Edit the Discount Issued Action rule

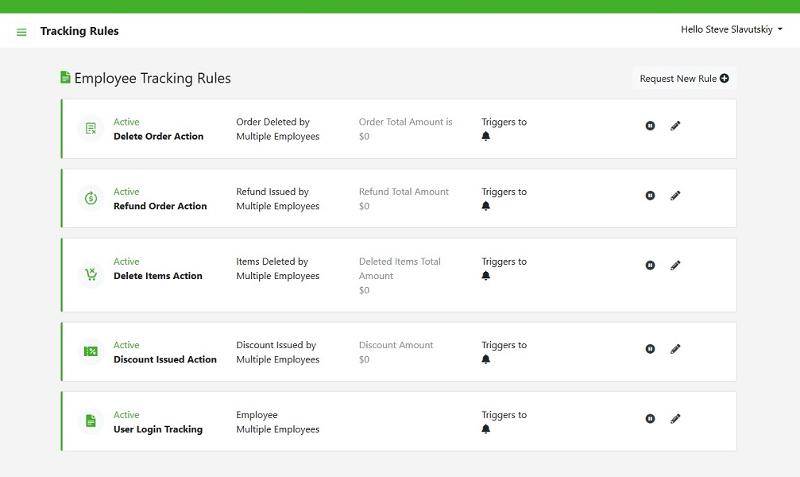coord(675,349)
